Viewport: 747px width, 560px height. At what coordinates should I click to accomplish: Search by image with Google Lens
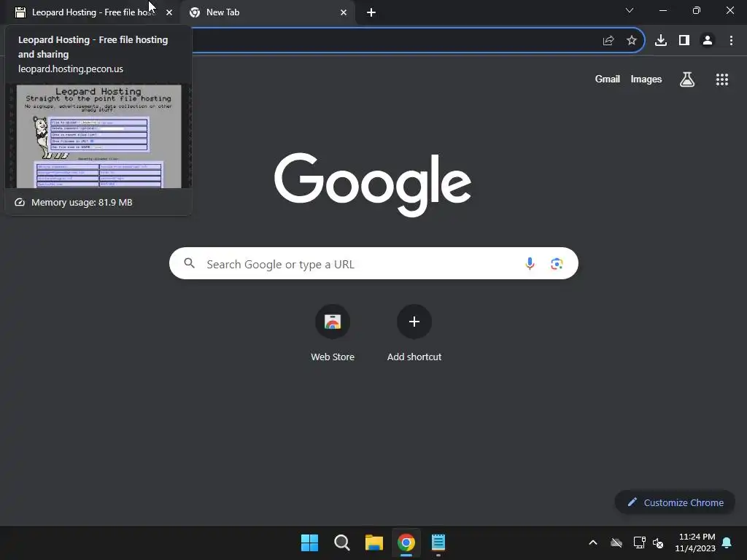pos(557,264)
